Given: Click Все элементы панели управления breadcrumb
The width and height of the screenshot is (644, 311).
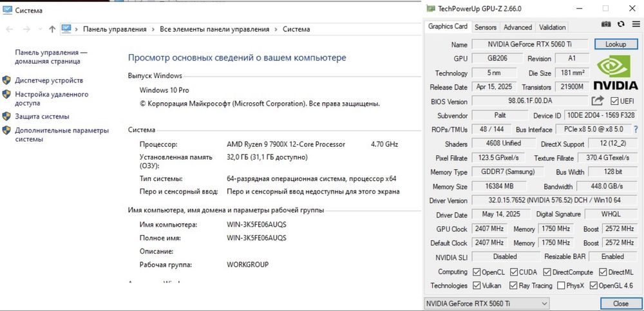Looking at the screenshot, I should pos(214,29).
